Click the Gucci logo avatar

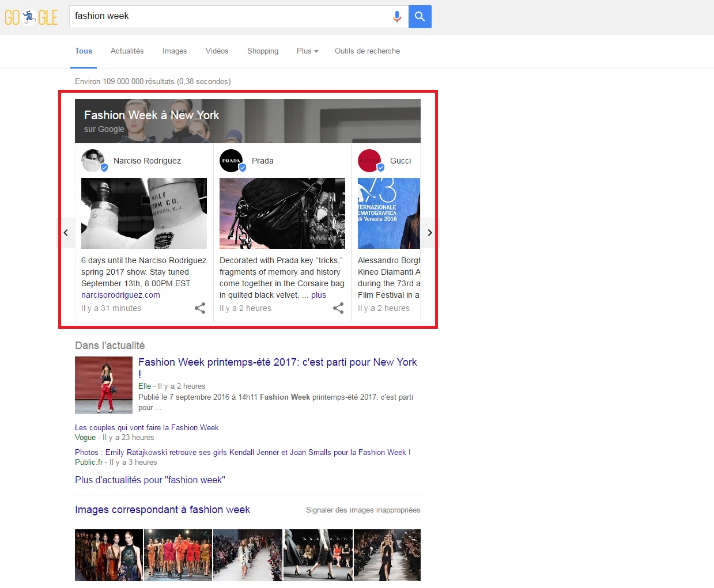pyautogui.click(x=370, y=161)
